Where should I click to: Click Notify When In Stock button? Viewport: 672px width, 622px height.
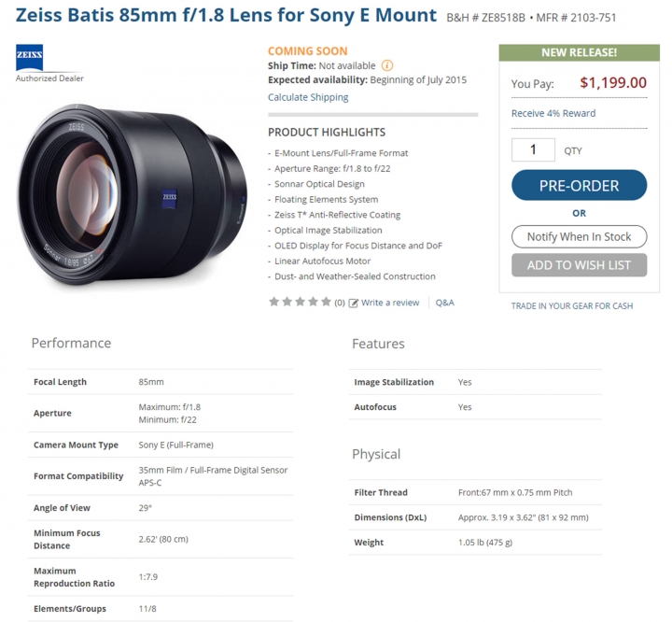579,237
